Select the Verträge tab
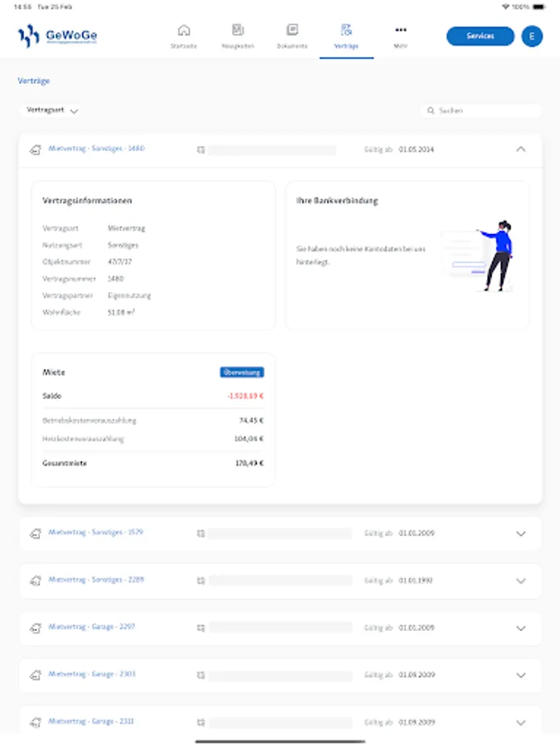 point(346,37)
